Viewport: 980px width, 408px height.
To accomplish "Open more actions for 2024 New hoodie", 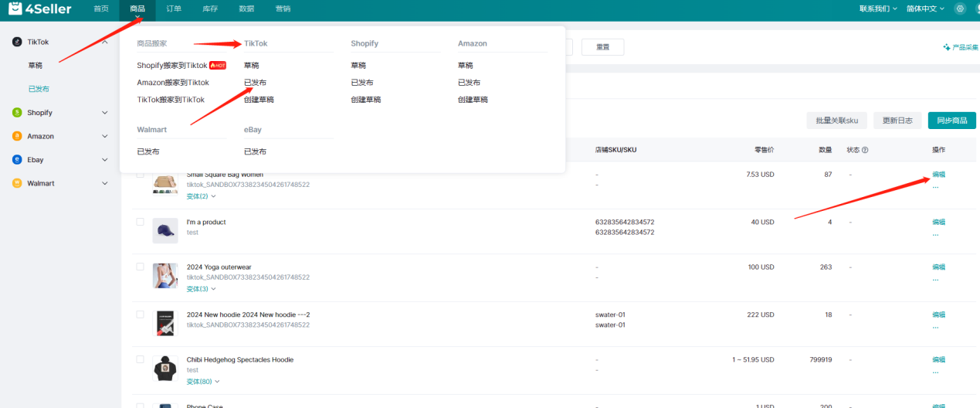I will 935,326.
